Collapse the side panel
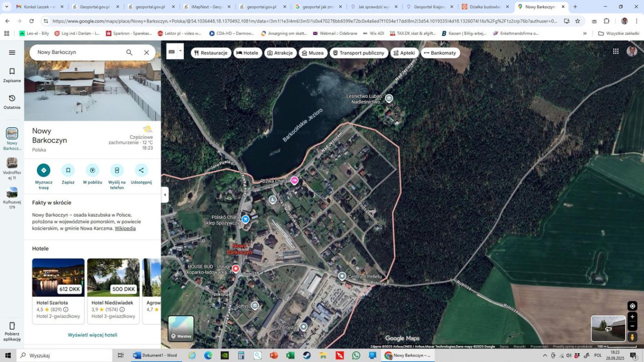This screenshot has height=362, width=644. (165, 195)
